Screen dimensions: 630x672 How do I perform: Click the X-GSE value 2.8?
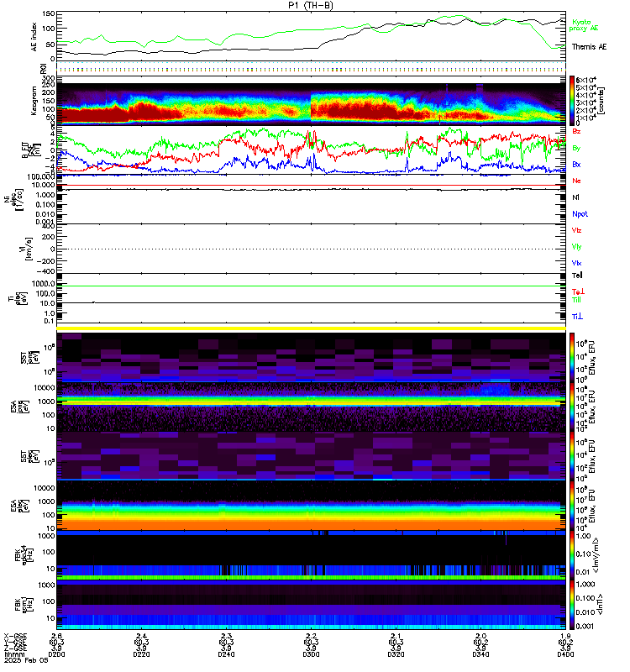[56, 636]
